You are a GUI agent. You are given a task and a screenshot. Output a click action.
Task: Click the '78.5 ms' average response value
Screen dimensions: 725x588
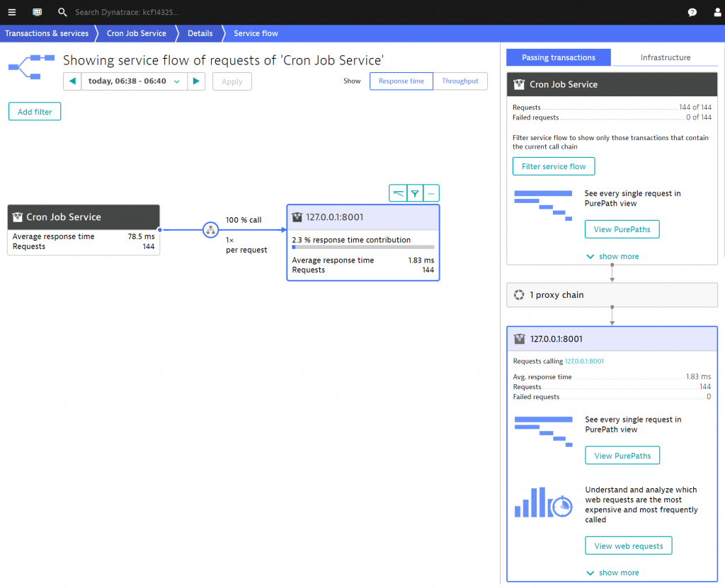pos(141,236)
